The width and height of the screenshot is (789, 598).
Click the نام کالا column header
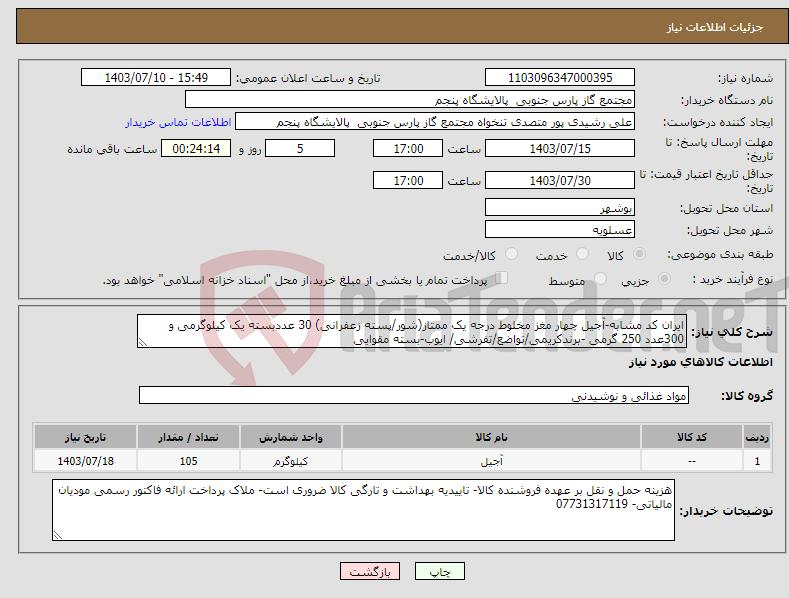point(491,437)
